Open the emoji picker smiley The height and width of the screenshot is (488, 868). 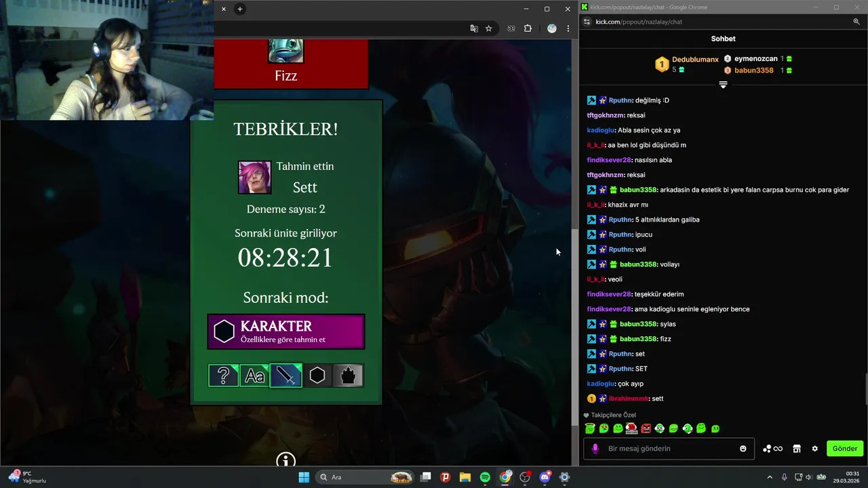pos(743,449)
